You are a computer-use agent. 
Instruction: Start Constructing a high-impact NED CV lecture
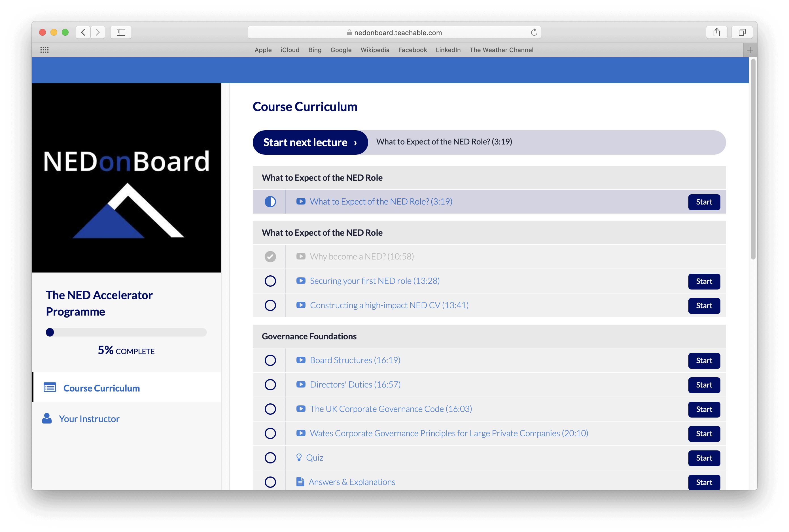[704, 306]
